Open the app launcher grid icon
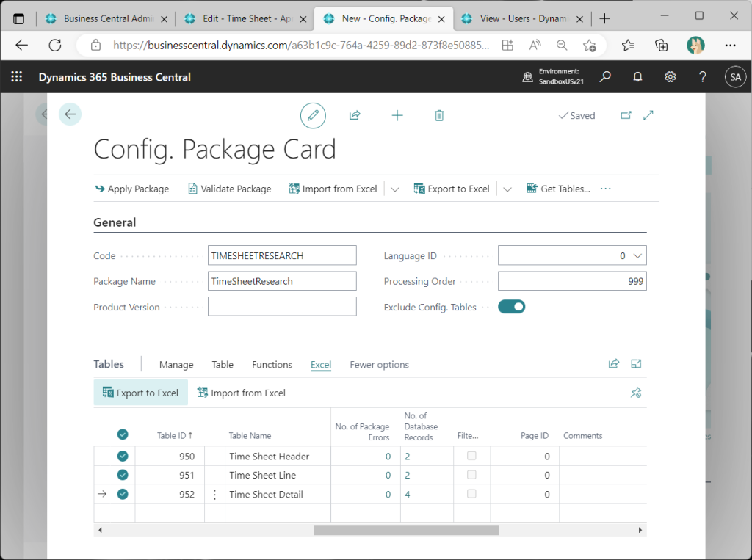The height and width of the screenshot is (560, 752). pos(17,77)
